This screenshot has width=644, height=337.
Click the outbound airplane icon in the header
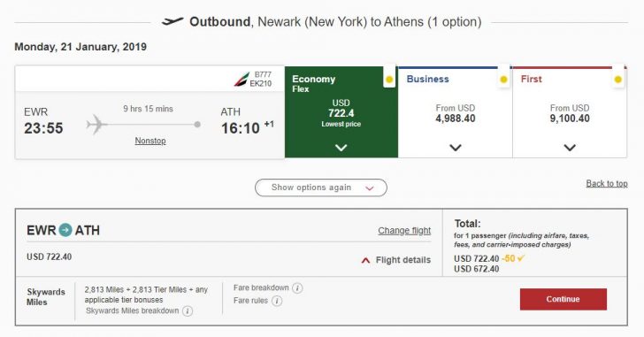[x=172, y=21]
